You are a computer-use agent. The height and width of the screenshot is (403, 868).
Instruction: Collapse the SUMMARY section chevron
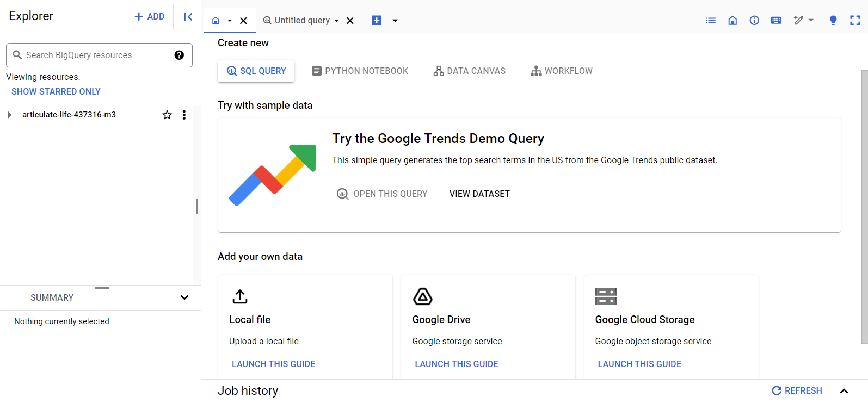point(184,297)
